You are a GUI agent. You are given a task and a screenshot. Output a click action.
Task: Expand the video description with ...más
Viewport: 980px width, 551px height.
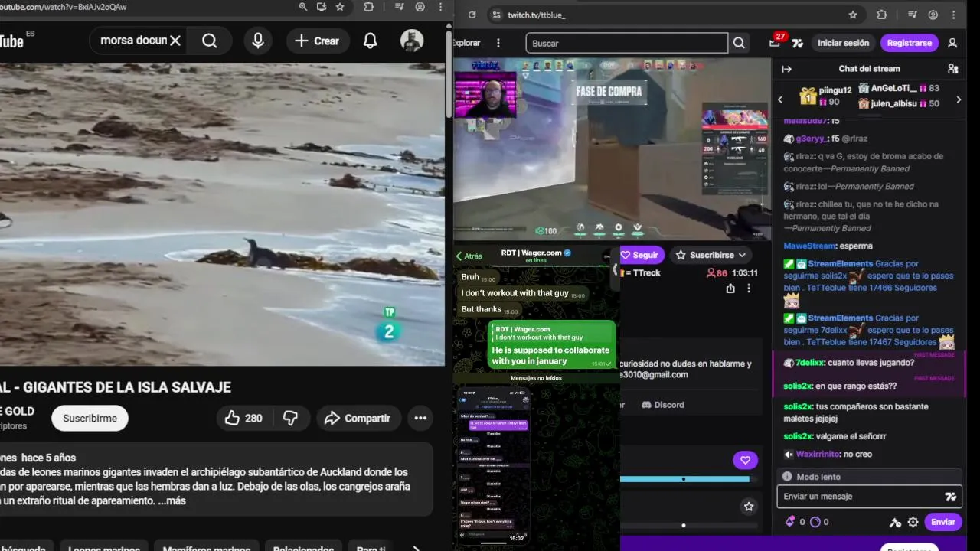coord(172,500)
